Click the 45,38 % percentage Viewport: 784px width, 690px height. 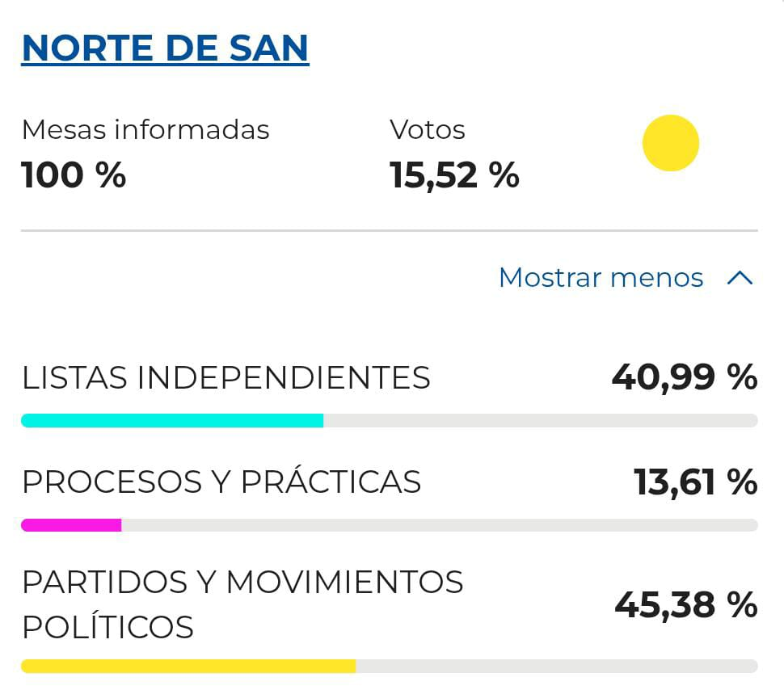tap(685, 604)
